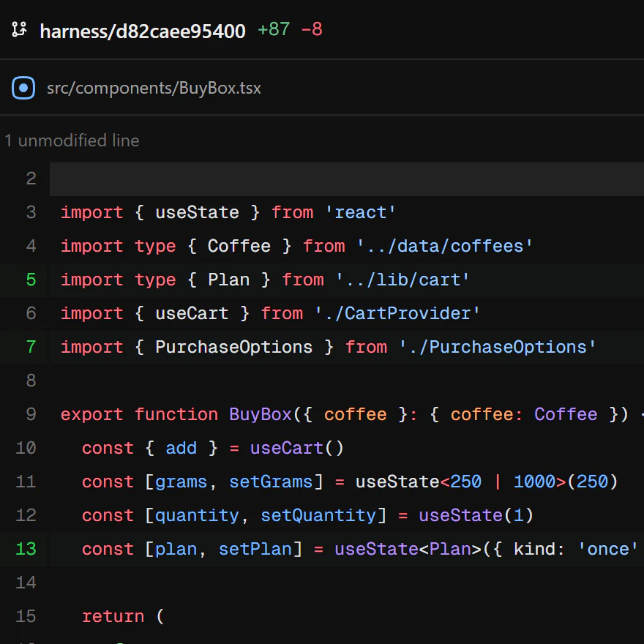The image size is (644, 644).
Task: Click line number 11 in gutter
Action: click(x=26, y=482)
